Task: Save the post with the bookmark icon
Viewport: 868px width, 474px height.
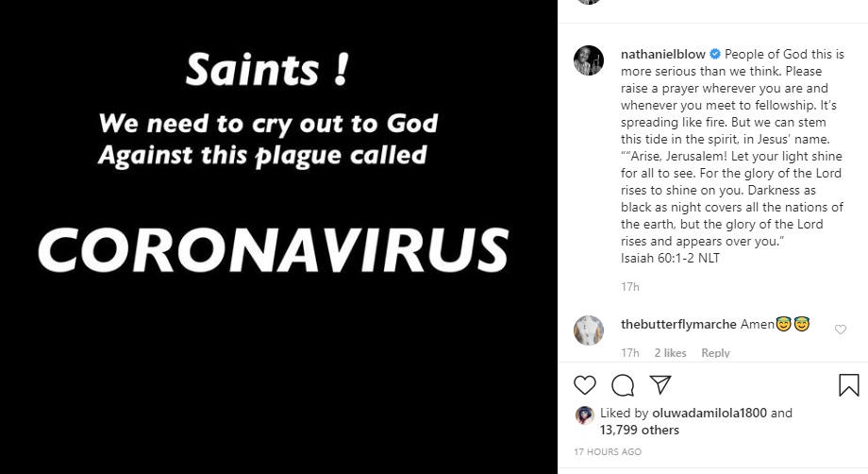Action: click(848, 384)
